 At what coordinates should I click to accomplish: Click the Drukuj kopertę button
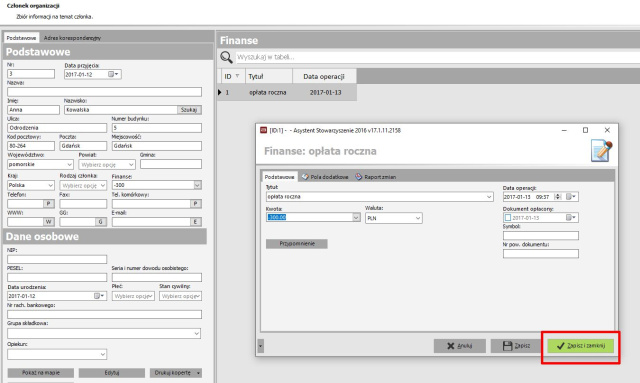click(x=173, y=373)
